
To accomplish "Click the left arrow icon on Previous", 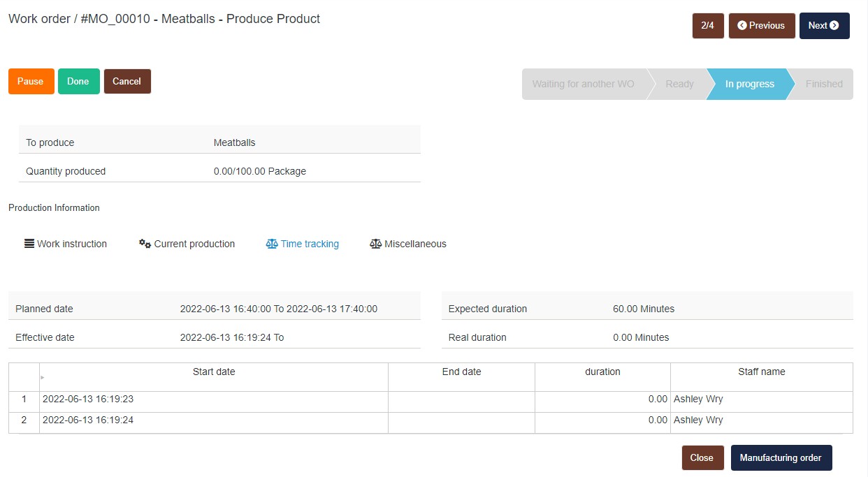I will pos(742,26).
